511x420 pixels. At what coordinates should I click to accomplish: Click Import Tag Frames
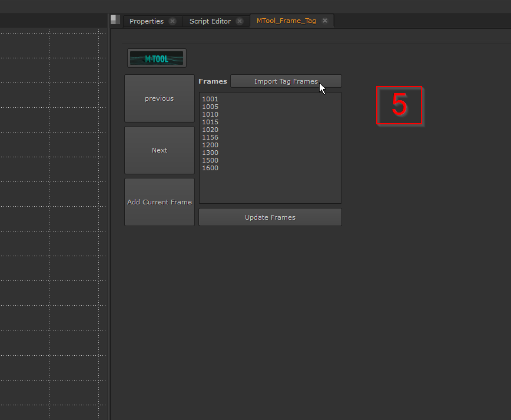tap(286, 81)
